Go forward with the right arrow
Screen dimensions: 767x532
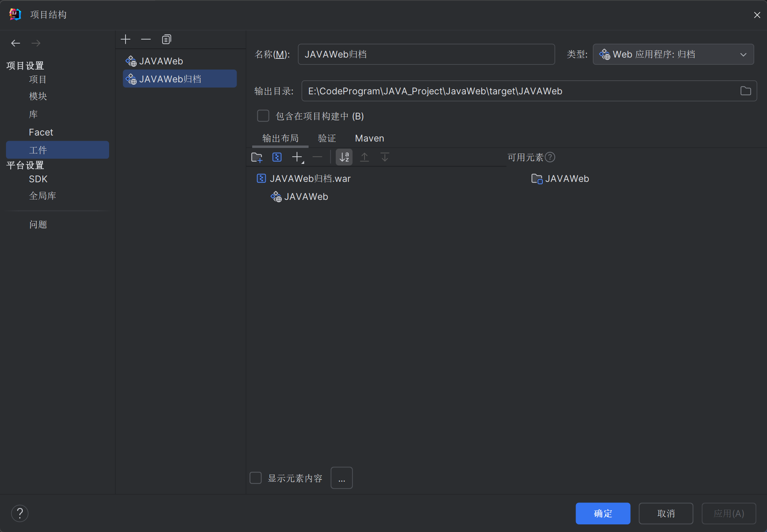[x=36, y=43]
